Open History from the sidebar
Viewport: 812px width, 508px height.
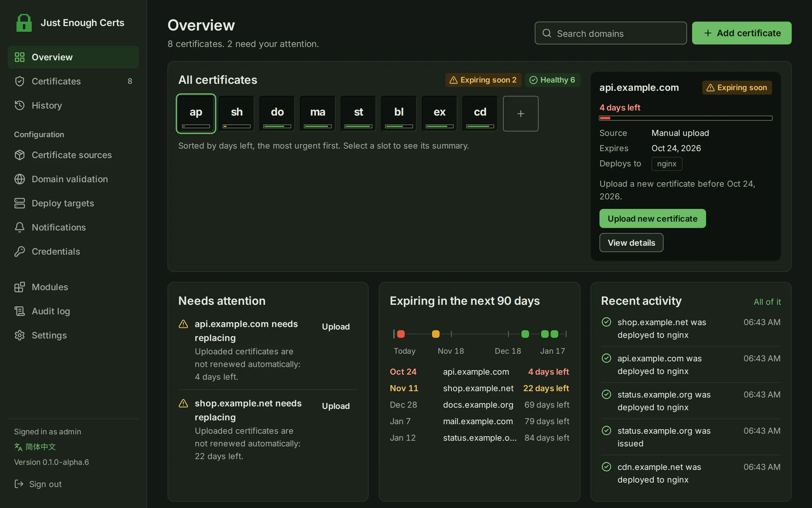click(73, 105)
